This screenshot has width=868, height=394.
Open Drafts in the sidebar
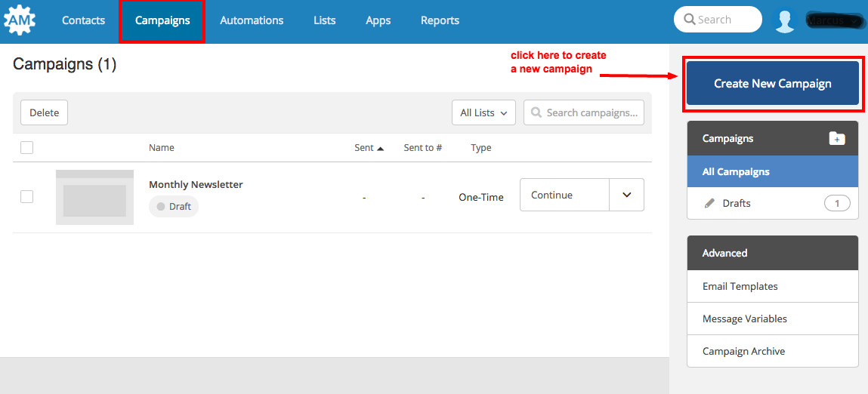tap(773, 203)
